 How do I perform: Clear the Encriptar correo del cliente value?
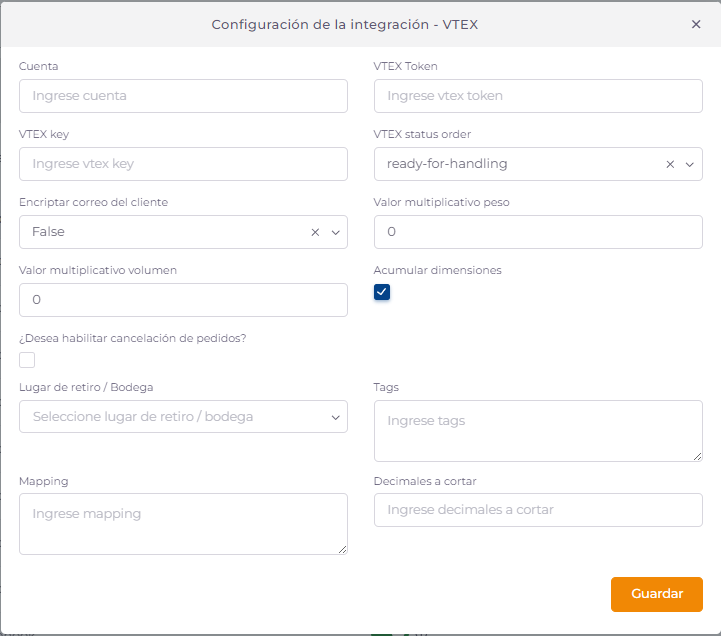[x=315, y=232]
